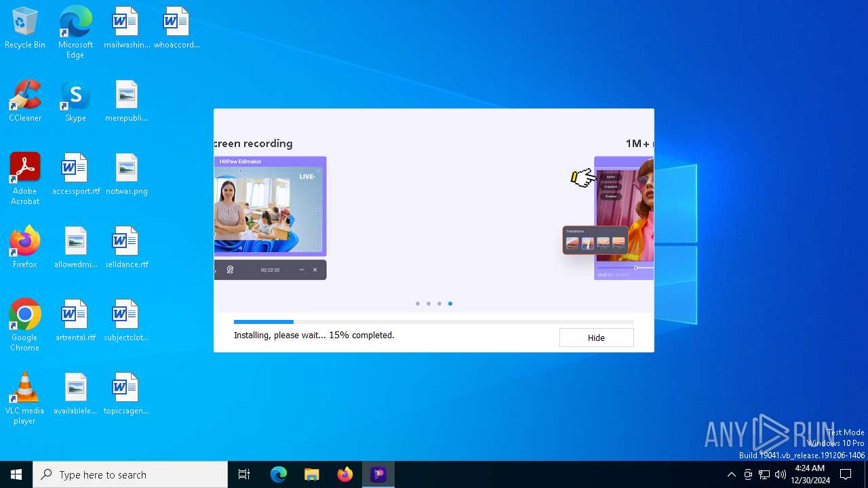Show hidden system tray icons
868x488 pixels.
click(x=731, y=474)
